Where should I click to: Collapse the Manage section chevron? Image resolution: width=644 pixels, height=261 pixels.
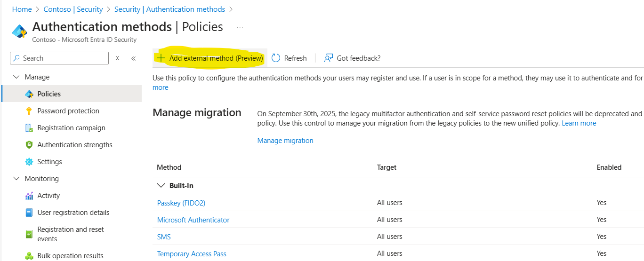pyautogui.click(x=16, y=77)
